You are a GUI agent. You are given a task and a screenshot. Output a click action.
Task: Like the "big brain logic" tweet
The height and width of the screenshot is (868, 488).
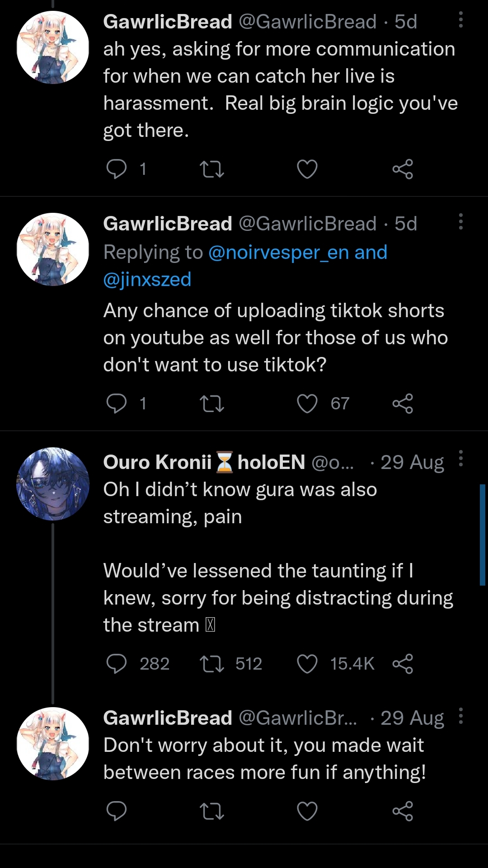coord(307,169)
